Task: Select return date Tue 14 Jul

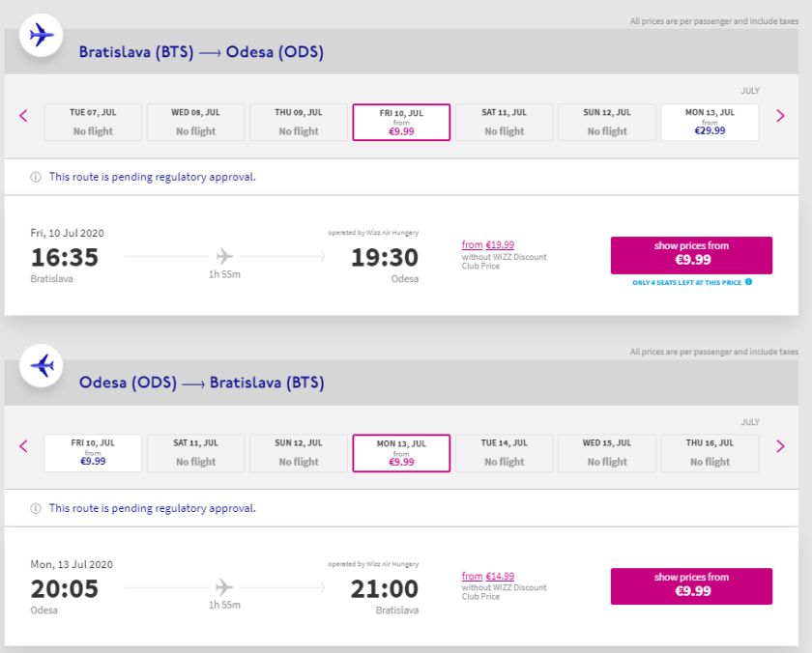Action: [x=504, y=453]
